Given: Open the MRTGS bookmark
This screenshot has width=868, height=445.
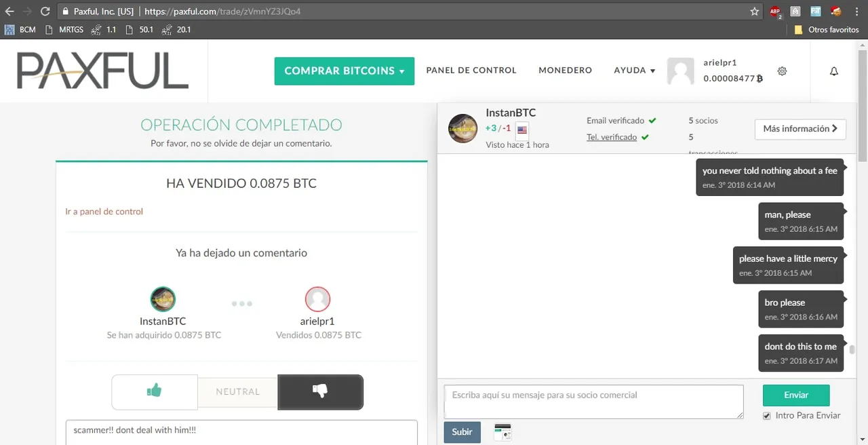Looking at the screenshot, I should point(64,30).
